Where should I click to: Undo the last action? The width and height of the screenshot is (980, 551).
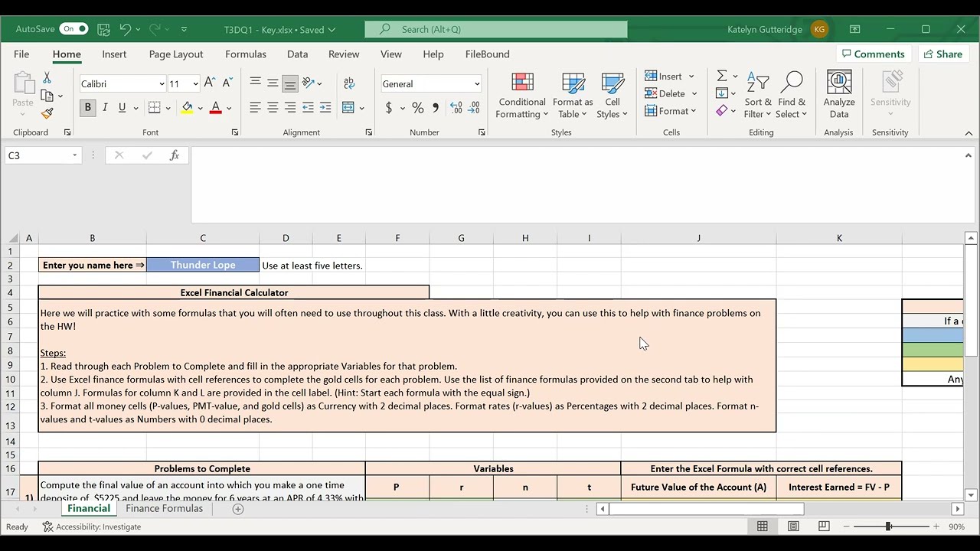click(x=126, y=29)
